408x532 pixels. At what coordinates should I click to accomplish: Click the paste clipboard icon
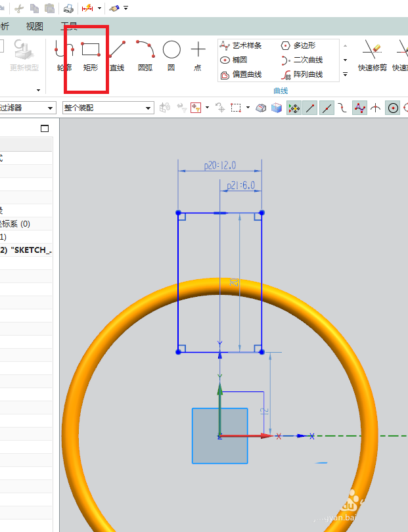click(x=49, y=8)
